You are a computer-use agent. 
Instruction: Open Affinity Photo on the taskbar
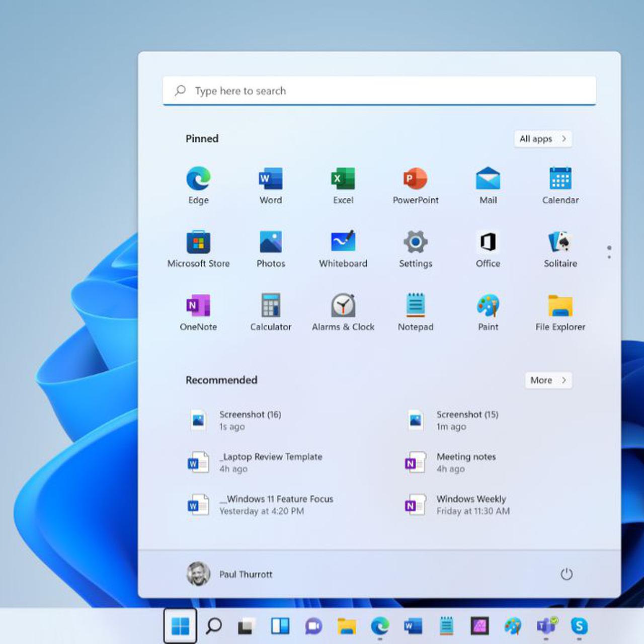pos(479,626)
